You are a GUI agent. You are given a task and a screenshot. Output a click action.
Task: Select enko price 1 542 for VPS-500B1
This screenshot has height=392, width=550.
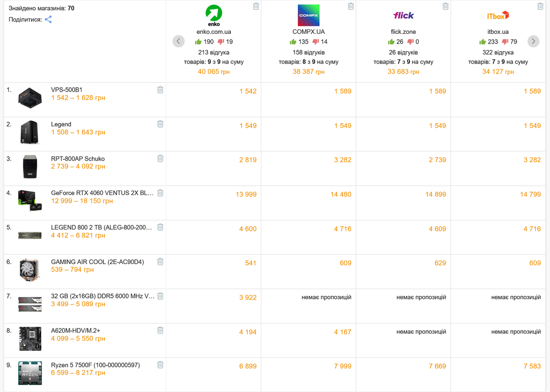(248, 91)
